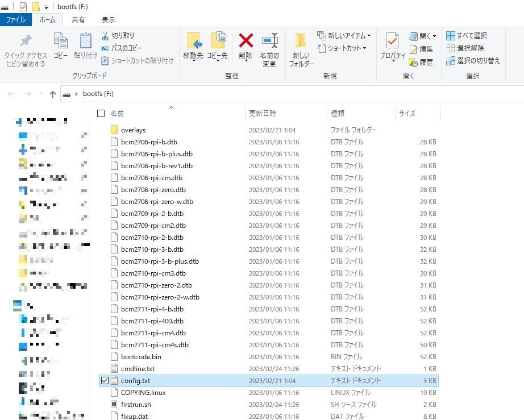Select the bootcode.bin file
This screenshot has height=420, width=524.
coord(269,357)
